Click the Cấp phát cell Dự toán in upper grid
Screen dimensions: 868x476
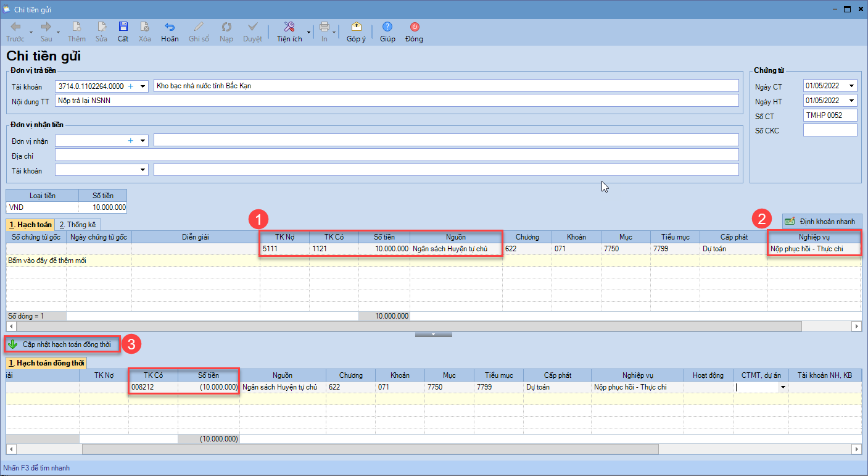click(734, 249)
